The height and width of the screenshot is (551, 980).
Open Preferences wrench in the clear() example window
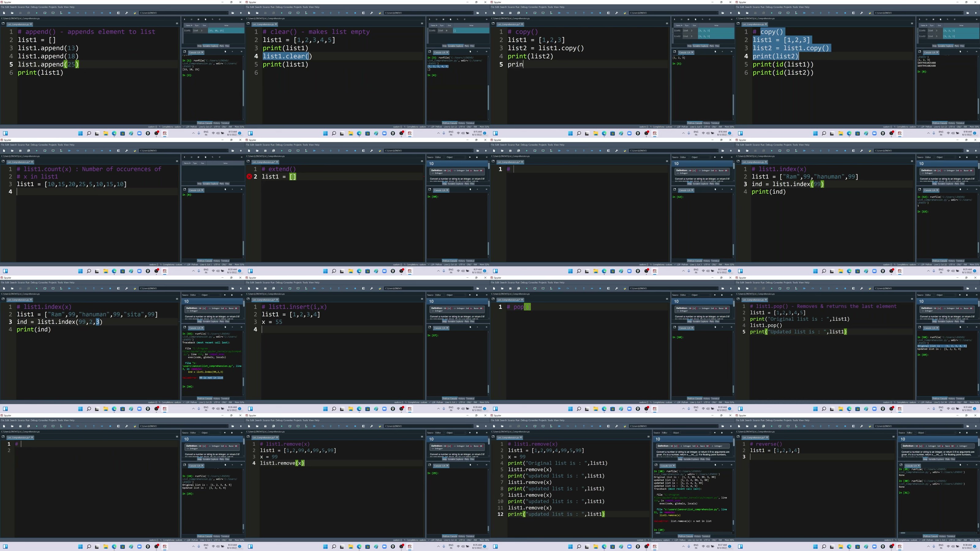(372, 13)
